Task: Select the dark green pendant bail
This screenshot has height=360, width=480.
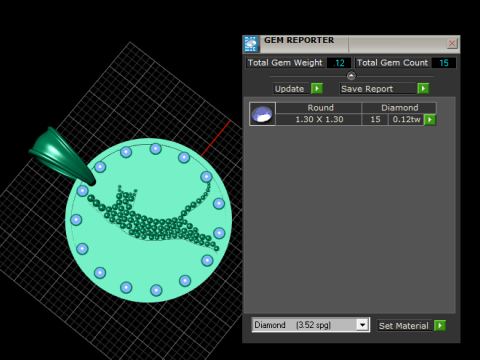Action: (x=62, y=157)
